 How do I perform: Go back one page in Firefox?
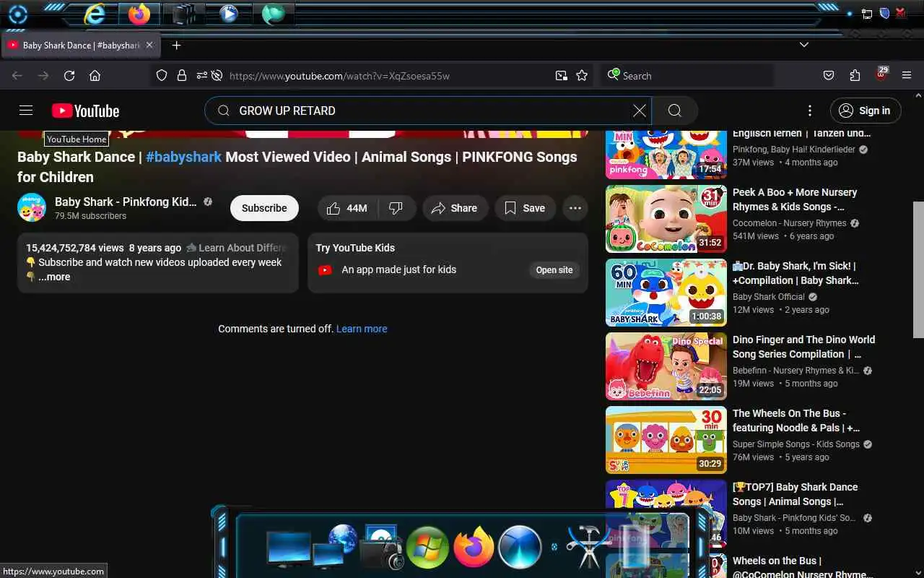17,76
